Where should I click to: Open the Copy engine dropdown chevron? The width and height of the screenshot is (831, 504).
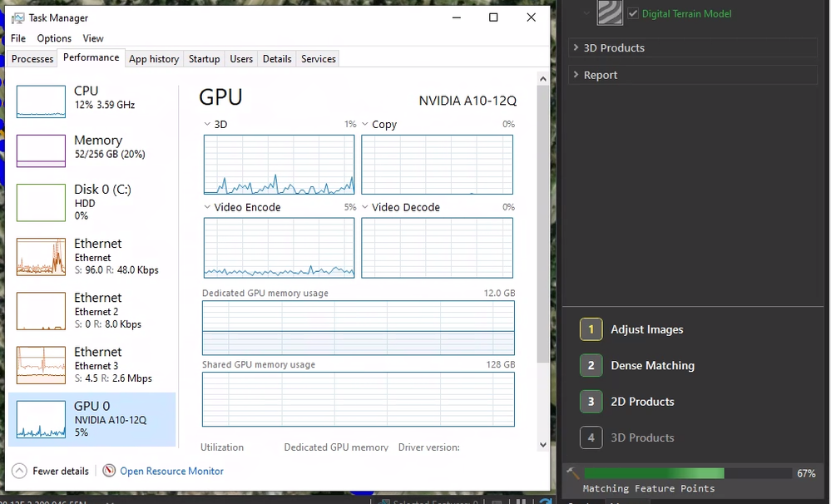point(364,124)
